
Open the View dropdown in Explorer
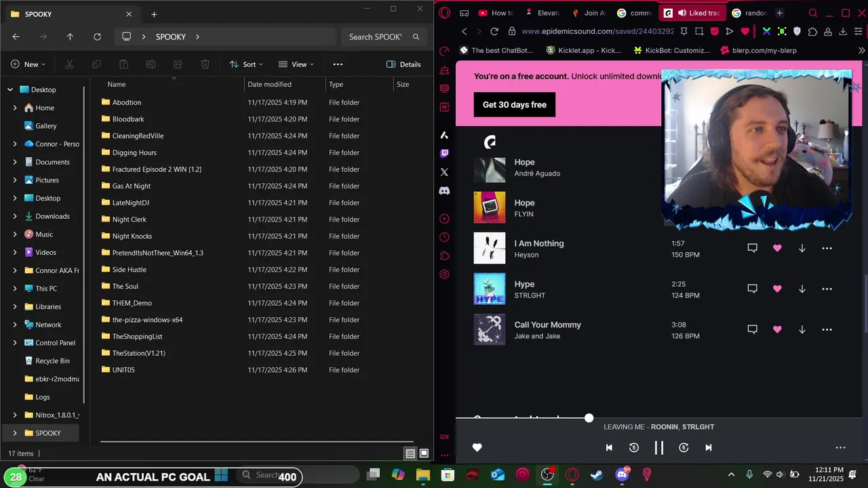[296, 64]
